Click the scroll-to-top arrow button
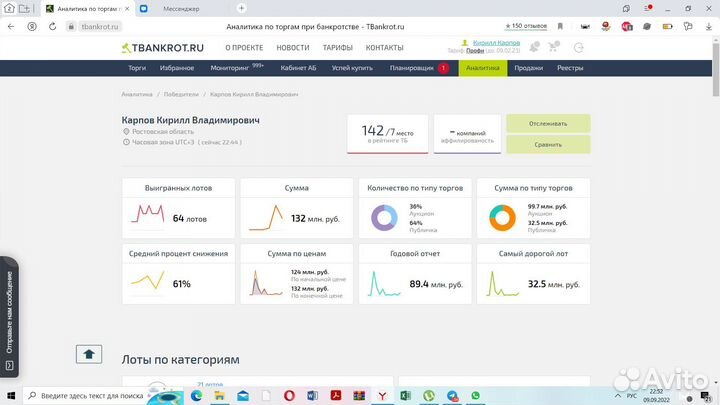The width and height of the screenshot is (720, 405). 89,353
